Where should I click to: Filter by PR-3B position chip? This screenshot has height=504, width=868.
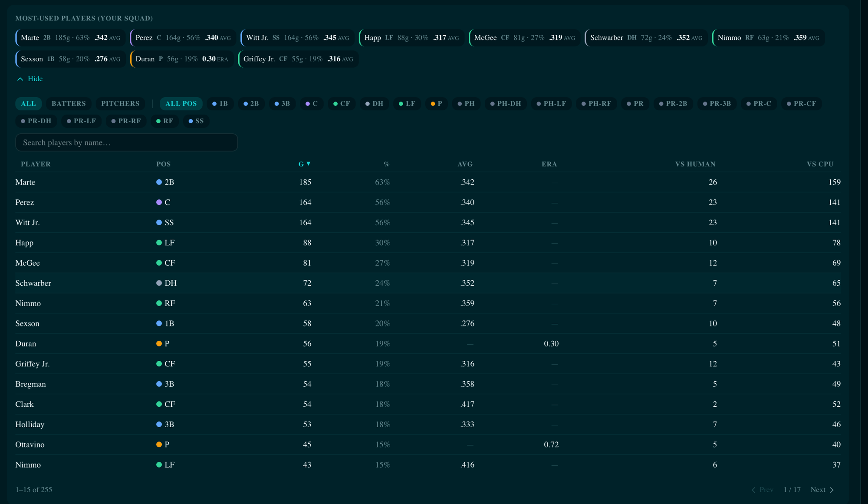[x=717, y=103]
